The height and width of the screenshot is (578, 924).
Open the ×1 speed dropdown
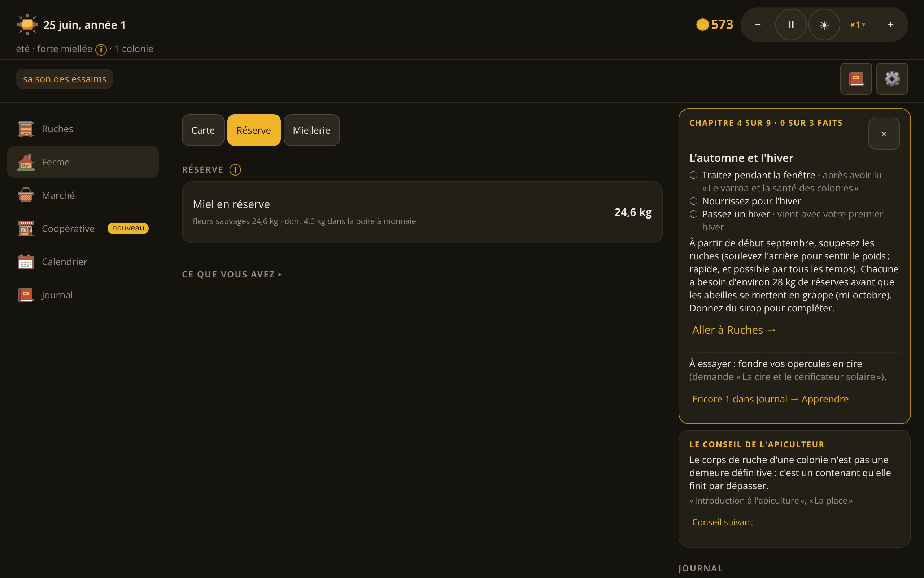tap(858, 25)
